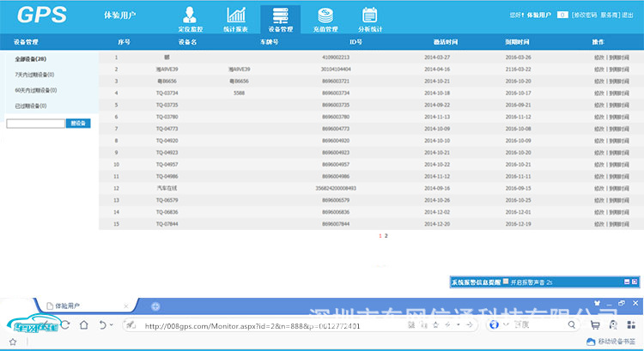
Task: Click the 修改密码 change password link
Action: pos(583,15)
